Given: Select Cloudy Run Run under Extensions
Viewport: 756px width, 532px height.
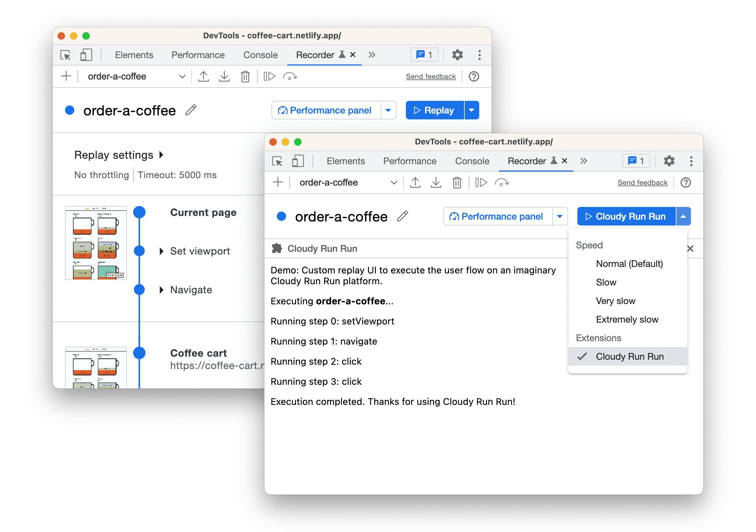Looking at the screenshot, I should point(628,356).
